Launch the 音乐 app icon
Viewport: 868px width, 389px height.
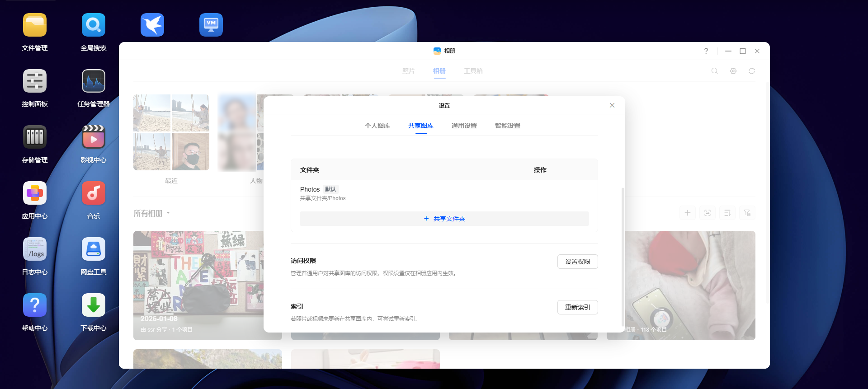coord(94,193)
